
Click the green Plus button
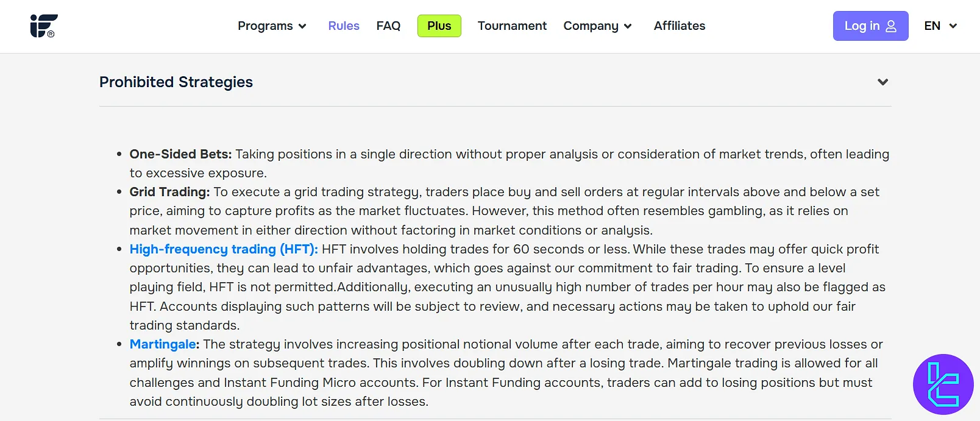(439, 26)
